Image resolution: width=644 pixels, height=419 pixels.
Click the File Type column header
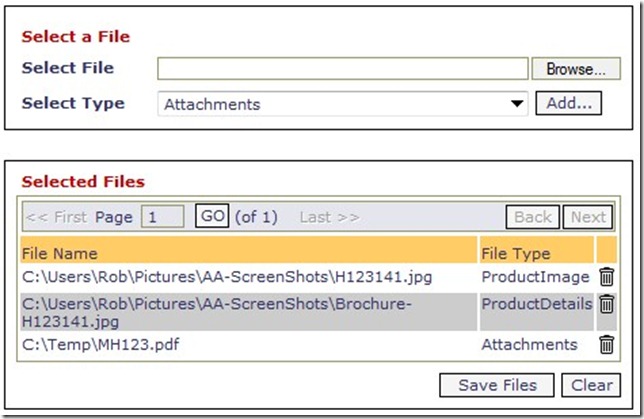pyautogui.click(x=516, y=253)
